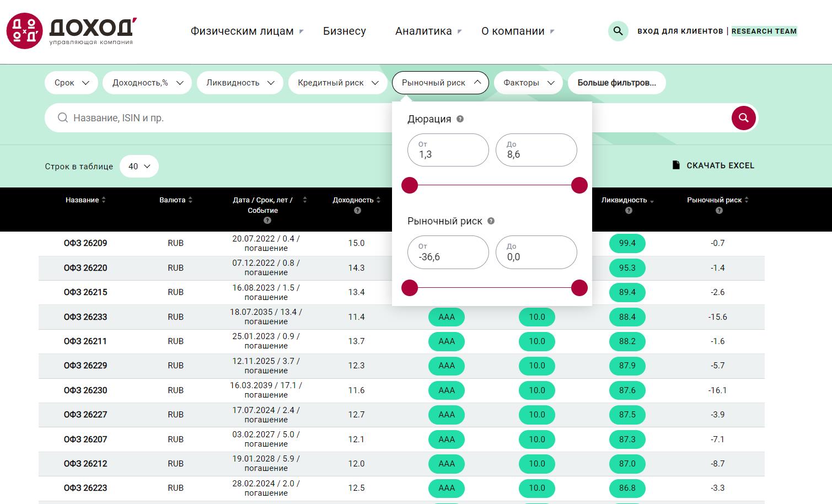Screen dimensions: 832x504
Task: Open the Физическим лицам menu
Action: 246,31
